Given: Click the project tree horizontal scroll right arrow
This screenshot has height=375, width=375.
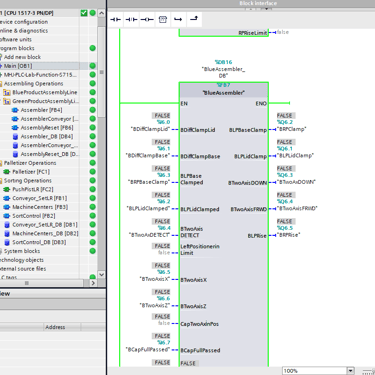Looking at the screenshot, I should click(x=93, y=283).
